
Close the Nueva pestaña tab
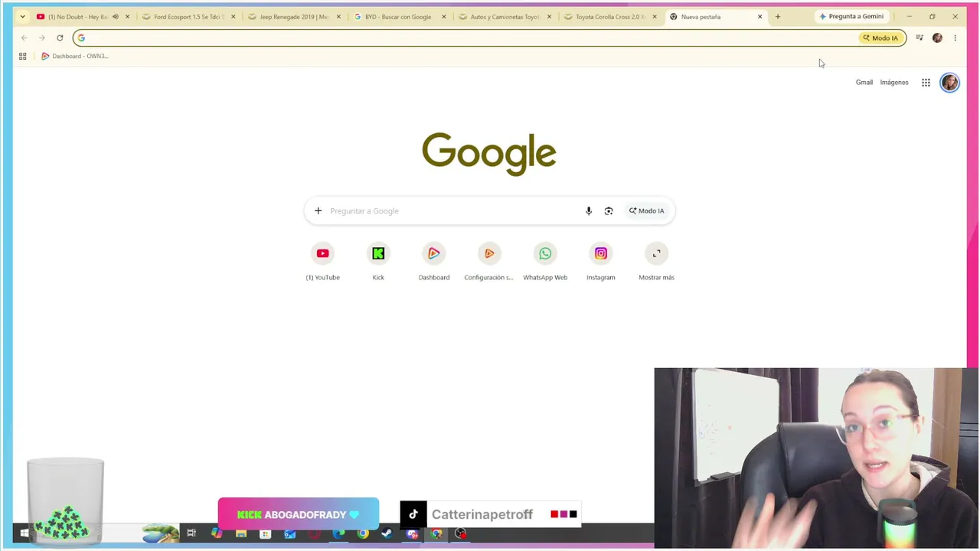coord(759,16)
